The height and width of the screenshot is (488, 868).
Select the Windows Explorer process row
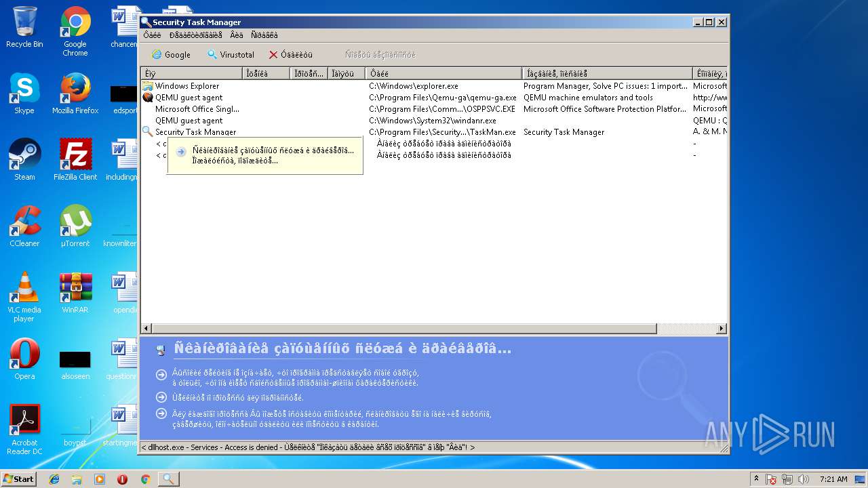(x=433, y=86)
